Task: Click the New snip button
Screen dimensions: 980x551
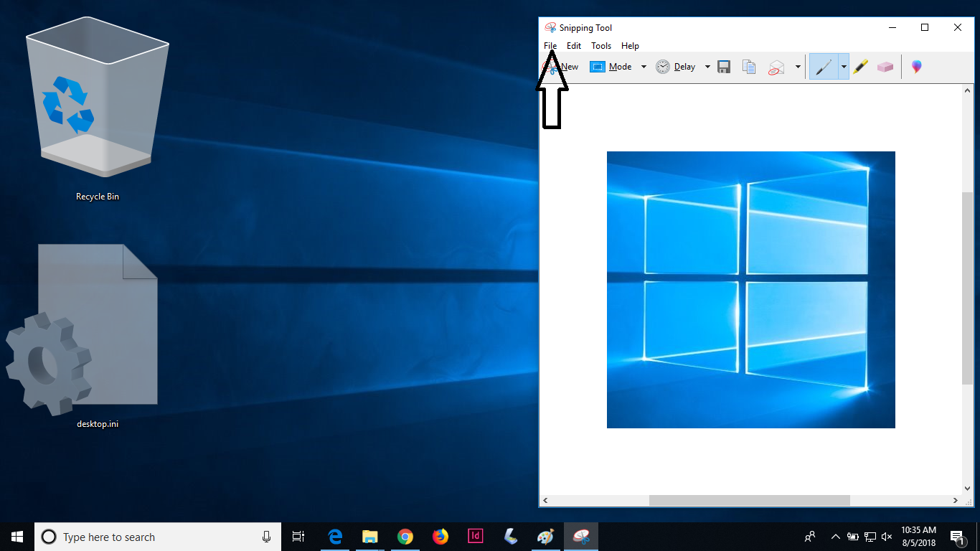Action: tap(561, 67)
